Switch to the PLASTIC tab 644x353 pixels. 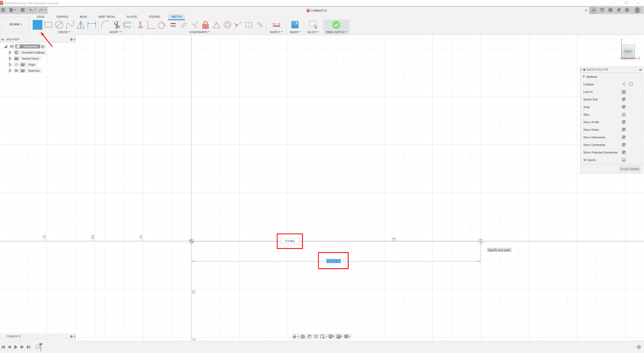(132, 17)
